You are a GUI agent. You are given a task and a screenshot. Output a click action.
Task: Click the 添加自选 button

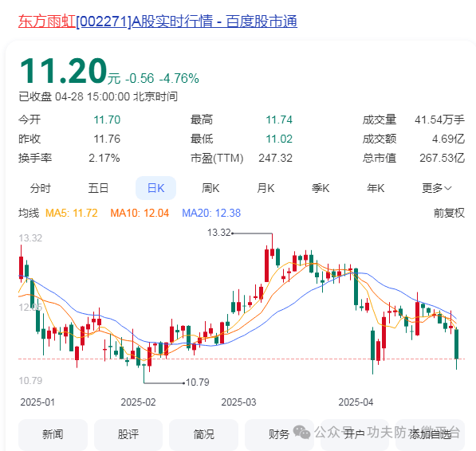coord(431,434)
